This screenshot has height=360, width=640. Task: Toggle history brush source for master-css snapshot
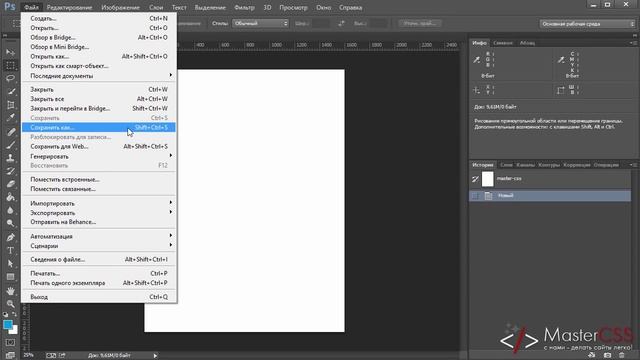tap(476, 179)
